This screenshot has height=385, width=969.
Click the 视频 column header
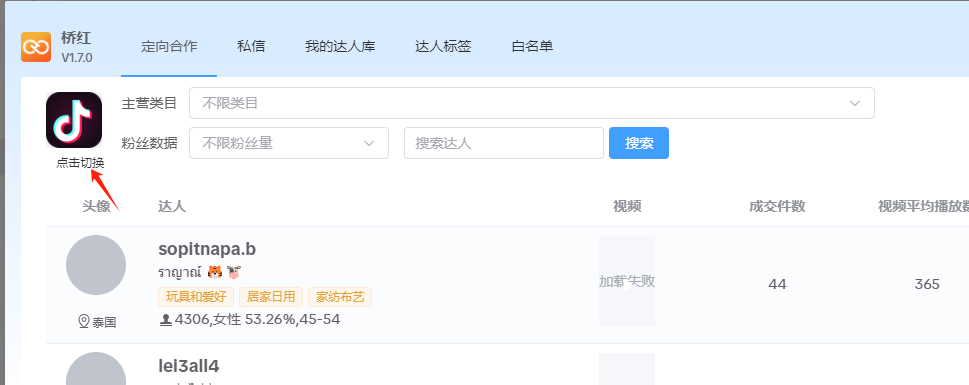[627, 206]
